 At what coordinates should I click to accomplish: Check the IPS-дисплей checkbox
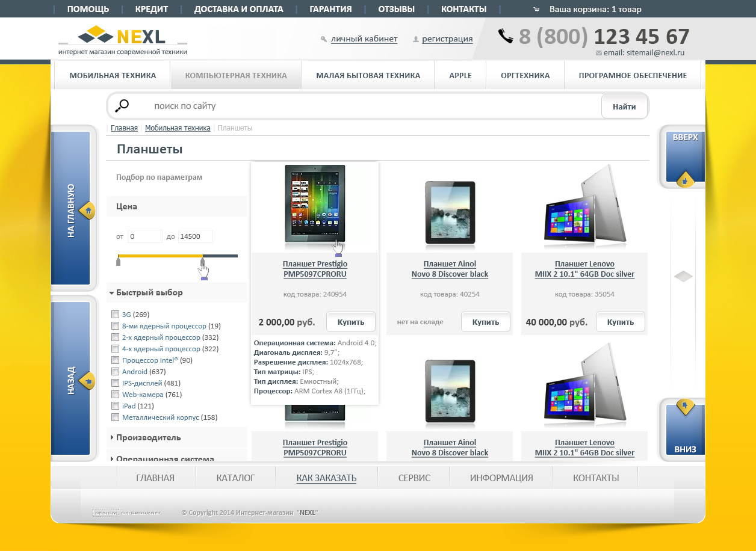point(115,383)
